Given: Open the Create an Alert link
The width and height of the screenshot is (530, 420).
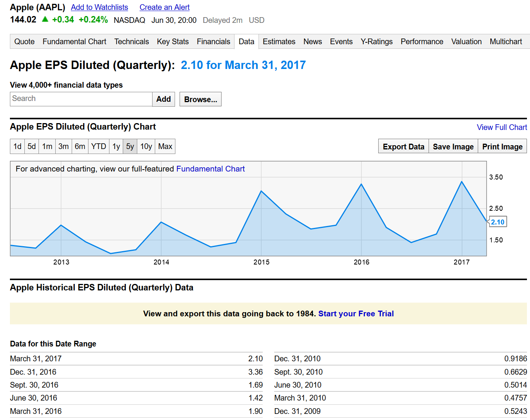Looking at the screenshot, I should 164,7.
